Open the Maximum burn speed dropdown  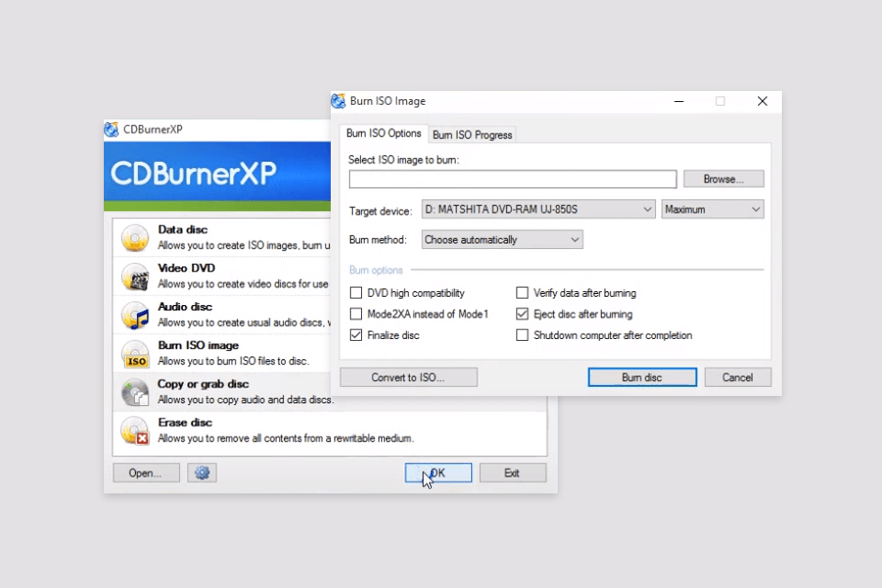[x=712, y=209]
